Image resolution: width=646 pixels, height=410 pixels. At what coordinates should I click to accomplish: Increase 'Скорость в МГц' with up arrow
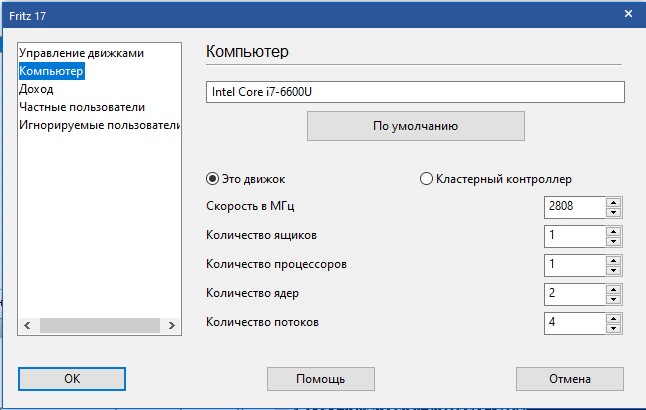click(613, 202)
